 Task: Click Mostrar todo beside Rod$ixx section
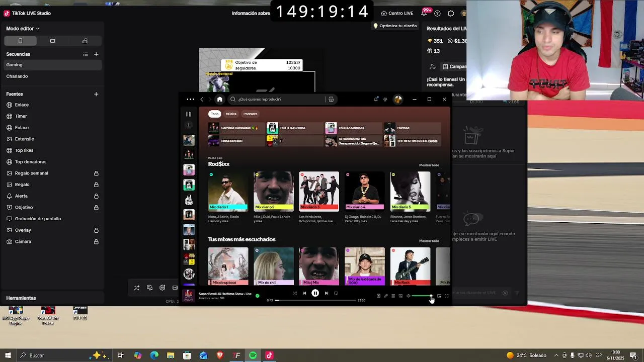coord(429,165)
